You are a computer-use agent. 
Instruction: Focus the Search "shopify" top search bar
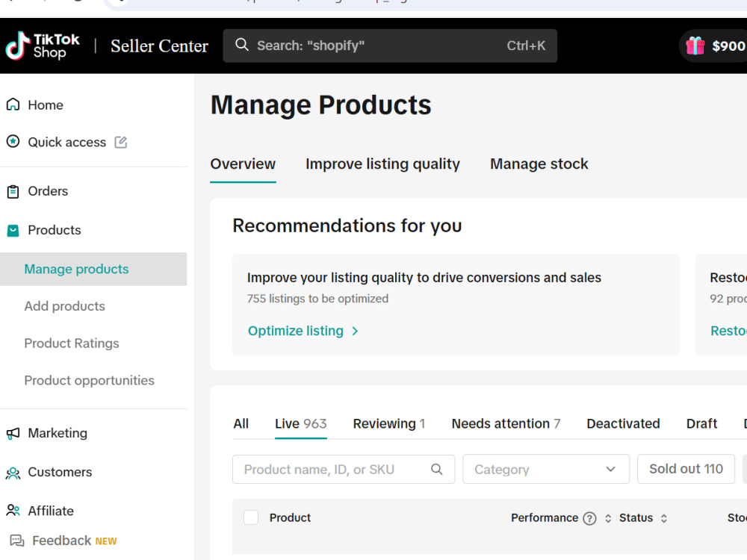coord(390,46)
